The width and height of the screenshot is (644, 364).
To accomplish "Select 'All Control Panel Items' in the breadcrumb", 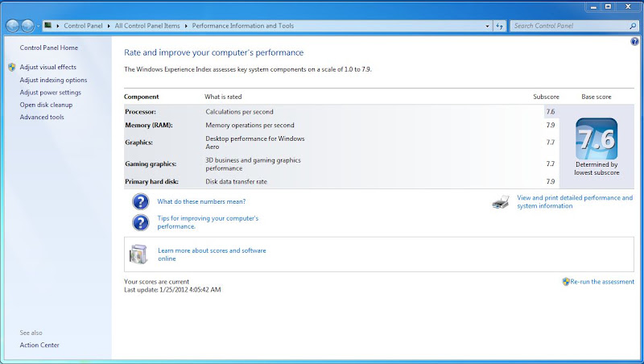I will click(x=147, y=26).
